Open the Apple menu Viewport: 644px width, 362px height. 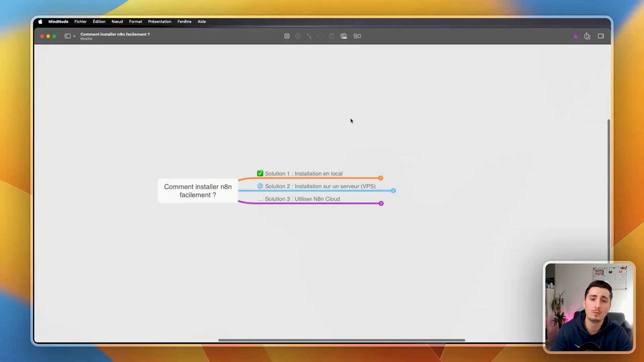pyautogui.click(x=40, y=21)
